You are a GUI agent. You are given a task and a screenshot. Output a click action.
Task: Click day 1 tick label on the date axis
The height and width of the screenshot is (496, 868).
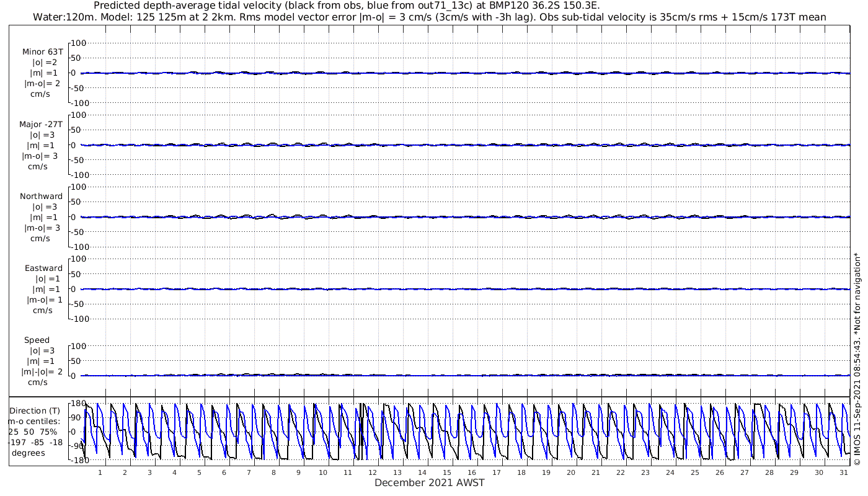tap(100, 472)
